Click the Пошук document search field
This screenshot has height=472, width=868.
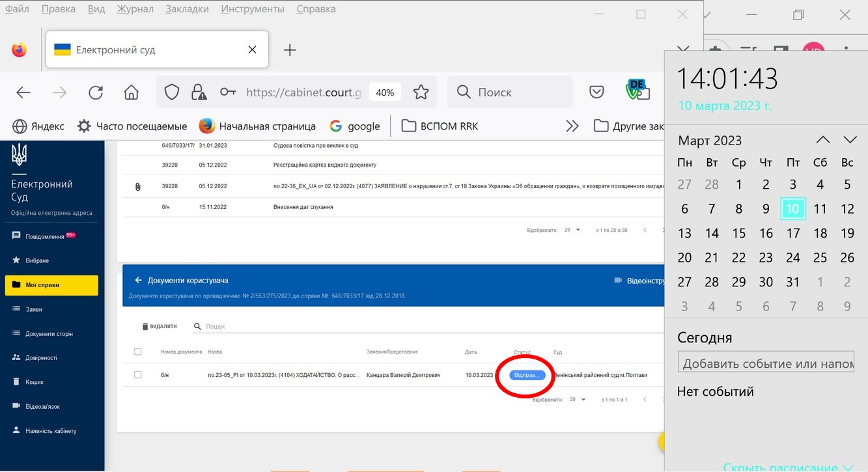pyautogui.click(x=430, y=326)
